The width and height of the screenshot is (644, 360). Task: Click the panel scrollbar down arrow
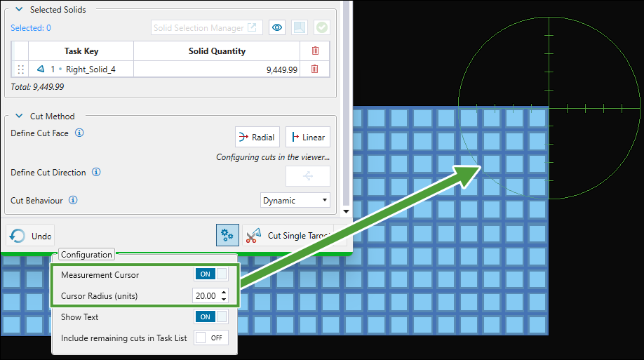coord(347,212)
